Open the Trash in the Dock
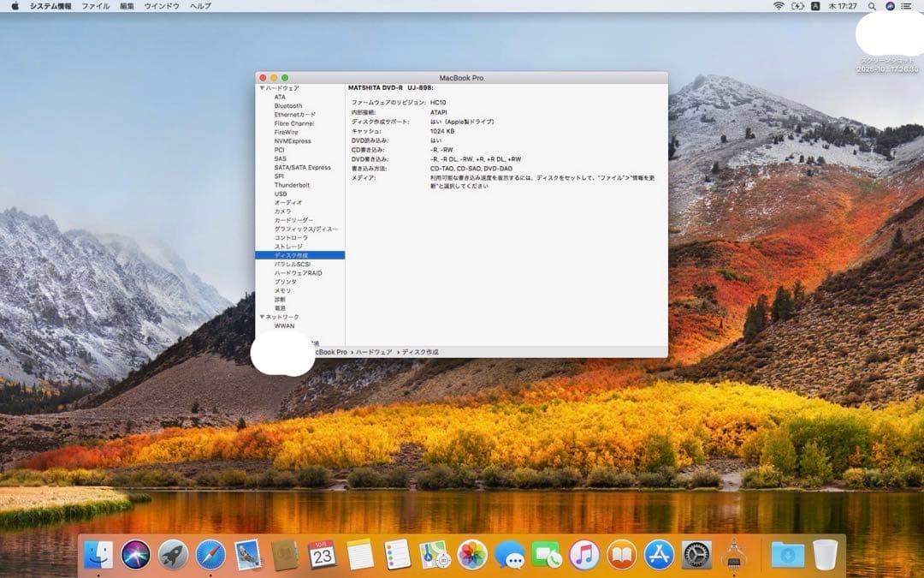The image size is (924, 578). click(825, 555)
